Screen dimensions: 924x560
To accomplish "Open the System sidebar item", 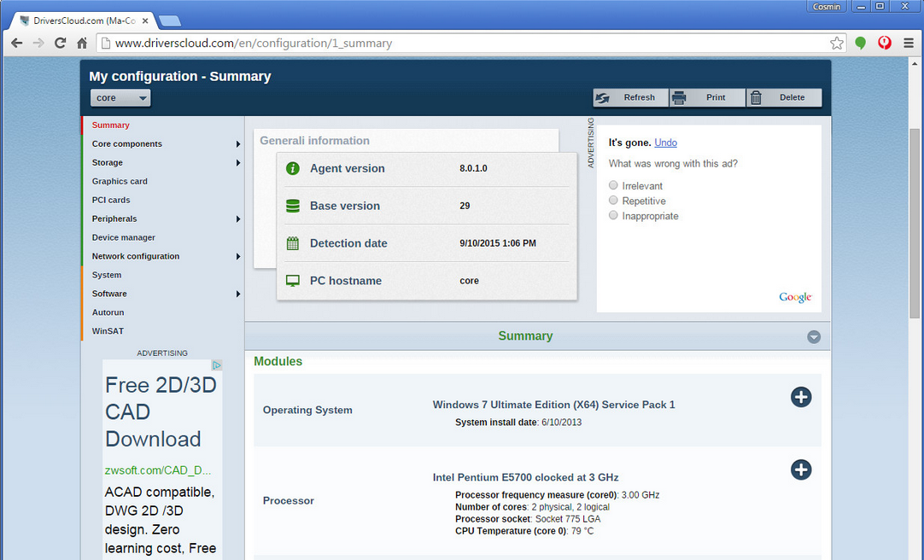I will click(x=107, y=275).
